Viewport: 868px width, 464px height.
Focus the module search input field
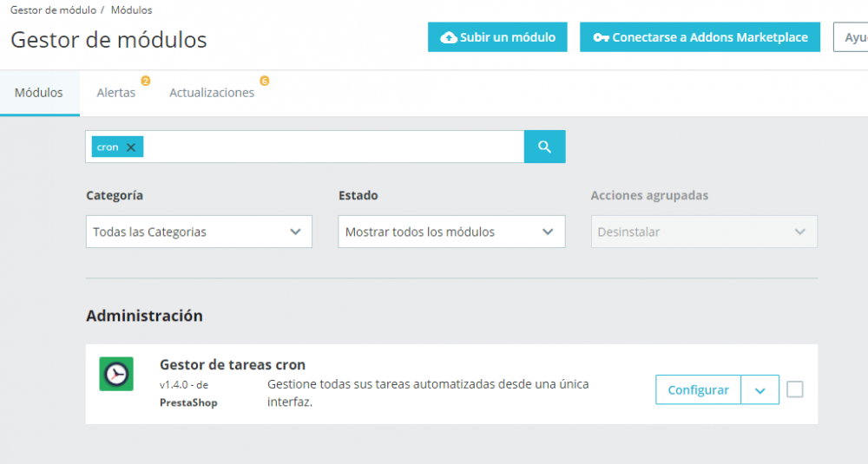tap(332, 147)
